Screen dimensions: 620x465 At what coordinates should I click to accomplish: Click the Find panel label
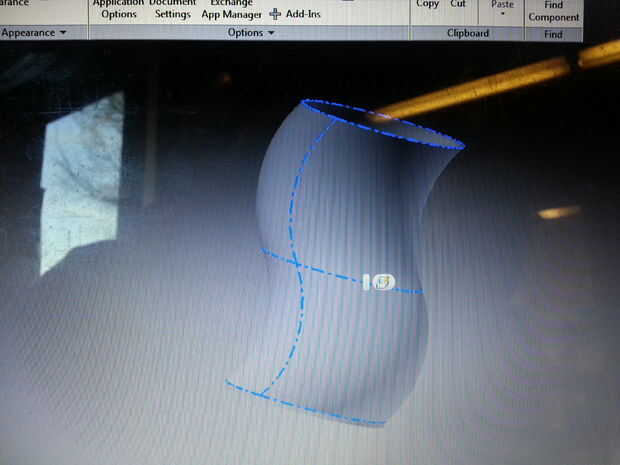[553, 34]
